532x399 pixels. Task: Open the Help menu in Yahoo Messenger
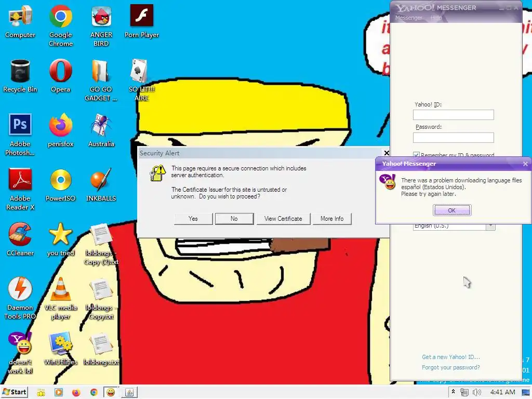click(x=436, y=18)
